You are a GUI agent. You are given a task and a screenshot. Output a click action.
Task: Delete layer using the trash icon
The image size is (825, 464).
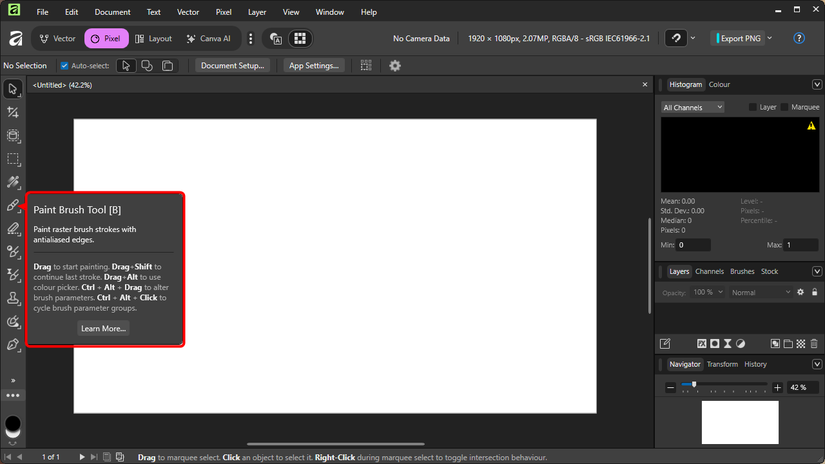click(814, 344)
